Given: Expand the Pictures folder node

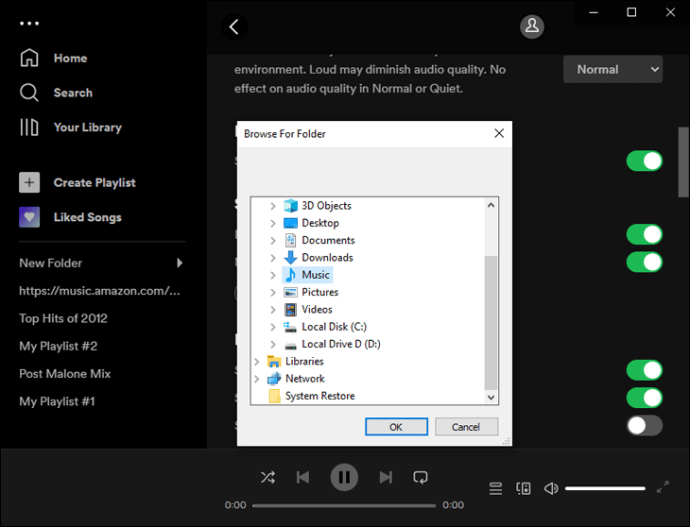Looking at the screenshot, I should click(x=273, y=292).
